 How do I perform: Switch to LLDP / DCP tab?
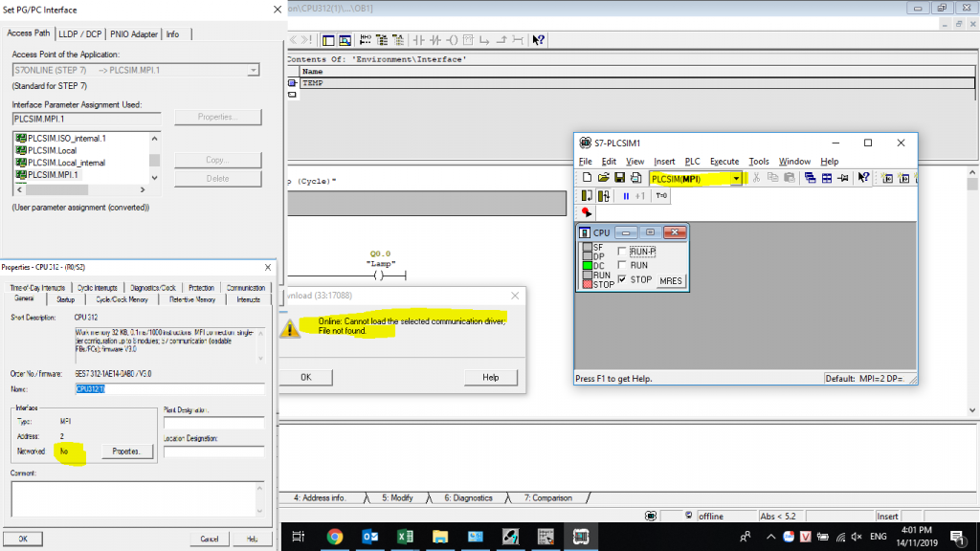80,34
